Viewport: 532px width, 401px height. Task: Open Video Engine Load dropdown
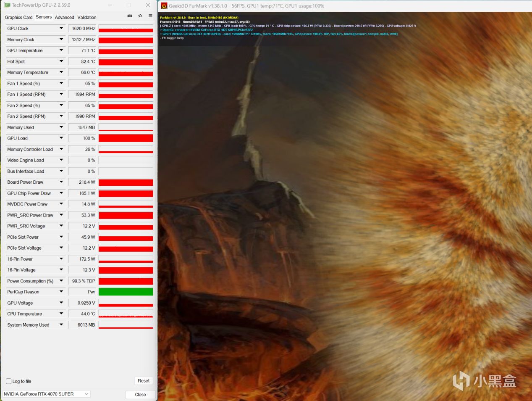61,160
